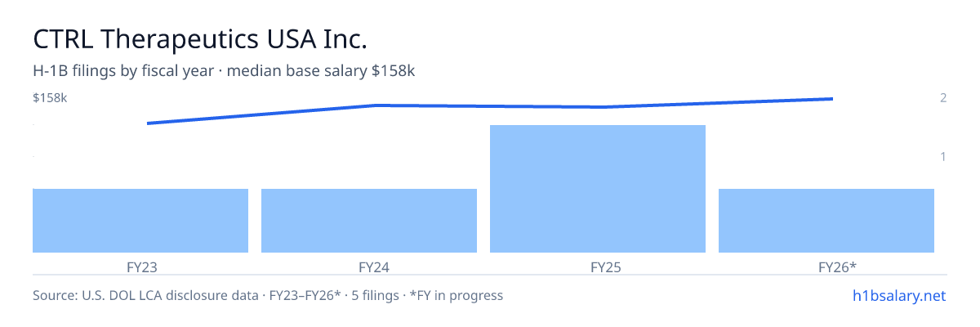Click the salary line end above FY26*

coord(832,99)
